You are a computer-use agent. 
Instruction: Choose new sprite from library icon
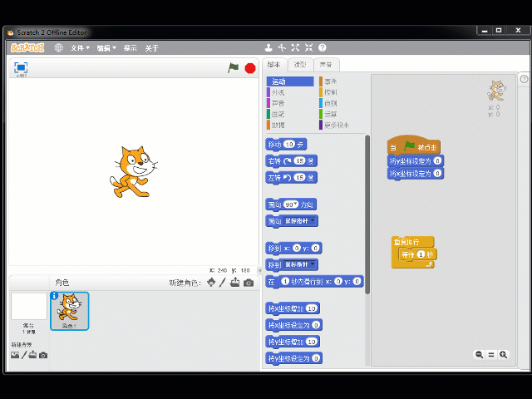tap(211, 283)
